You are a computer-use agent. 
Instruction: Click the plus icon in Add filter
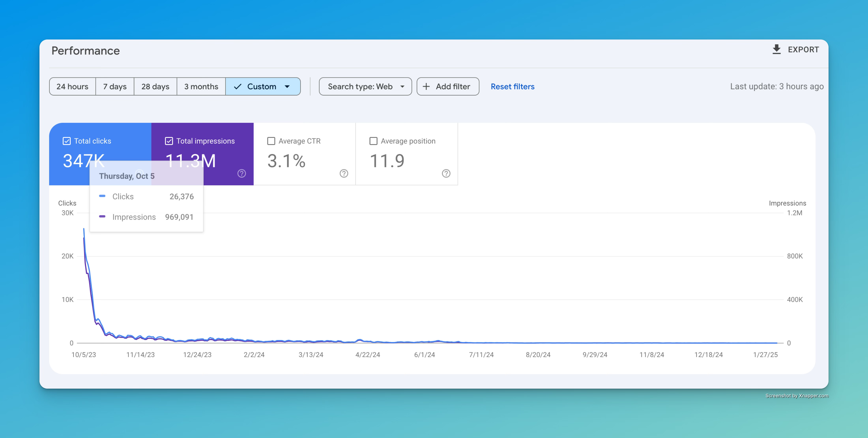[x=426, y=87]
